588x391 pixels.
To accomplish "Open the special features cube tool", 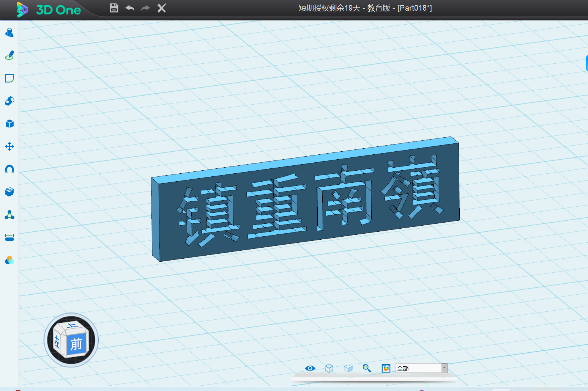I will tap(9, 124).
